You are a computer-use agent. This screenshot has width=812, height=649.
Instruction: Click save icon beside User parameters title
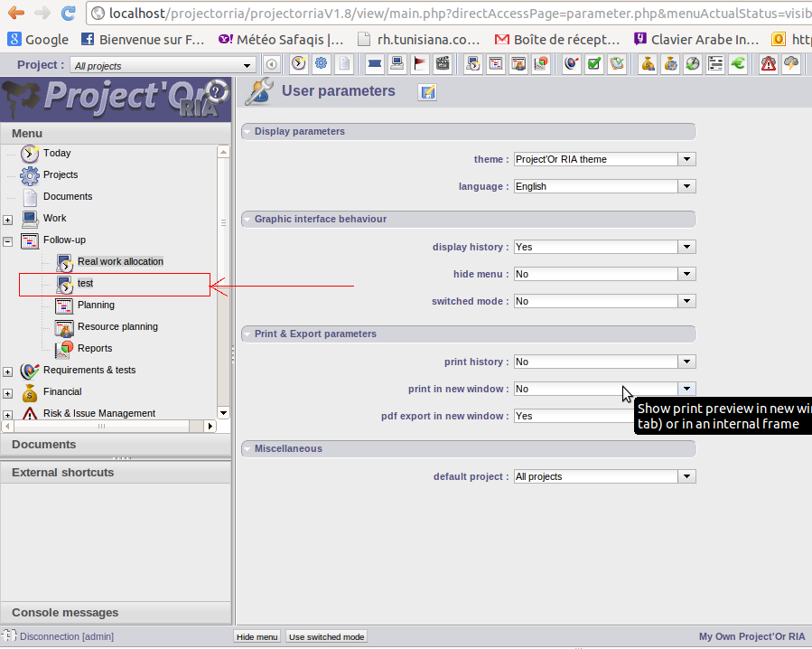click(x=427, y=92)
